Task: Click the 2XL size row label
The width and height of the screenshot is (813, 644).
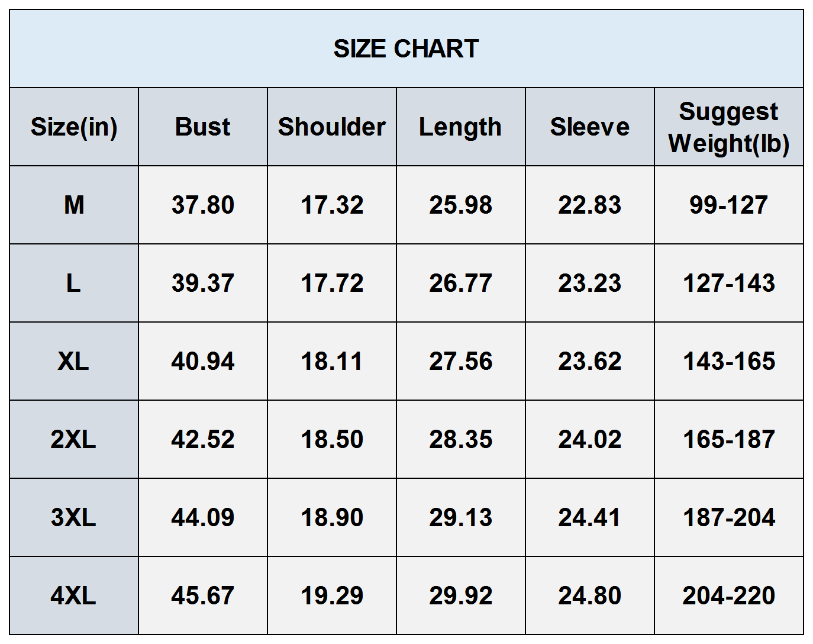Action: 74,439
